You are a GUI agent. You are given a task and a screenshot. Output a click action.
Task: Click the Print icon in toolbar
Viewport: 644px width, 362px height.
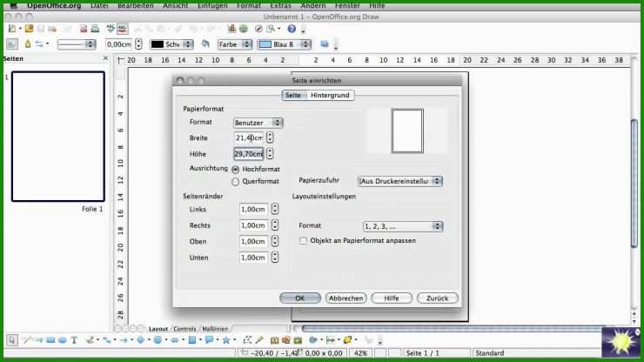95,29
